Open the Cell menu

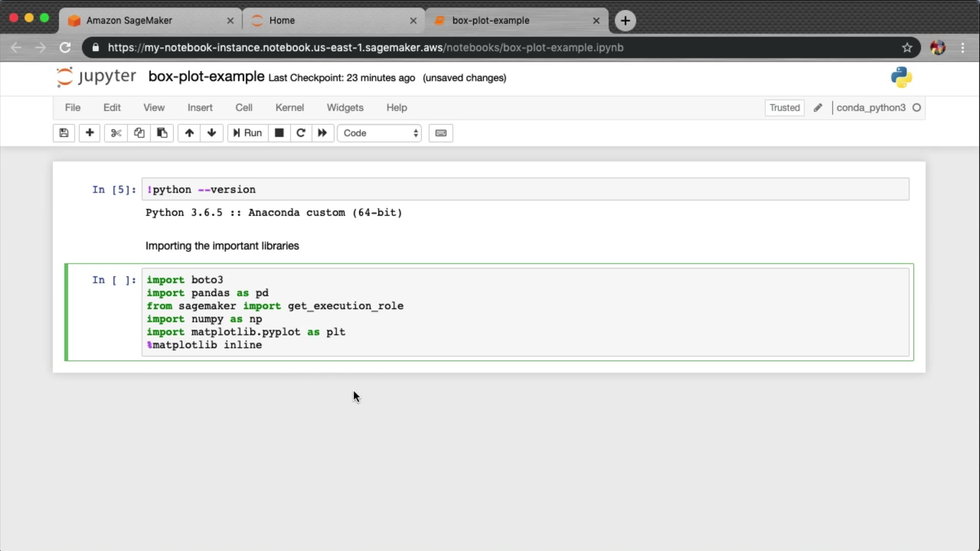[243, 108]
